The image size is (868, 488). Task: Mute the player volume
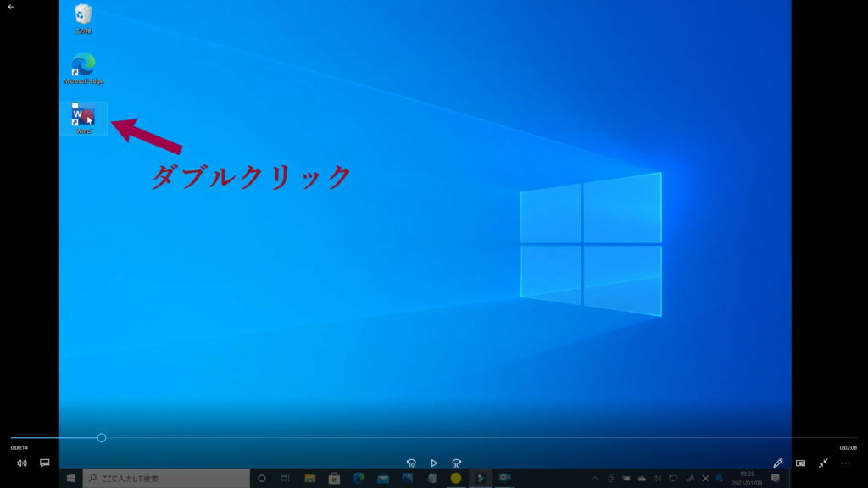pyautogui.click(x=22, y=463)
